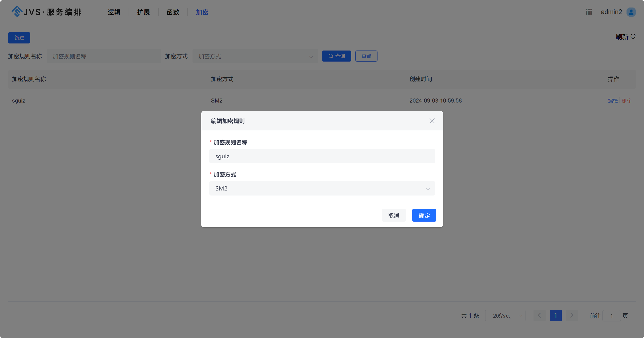Screen dimensions: 644x338
Task: Click the 共 1 条 total count text
Action: tap(470, 316)
